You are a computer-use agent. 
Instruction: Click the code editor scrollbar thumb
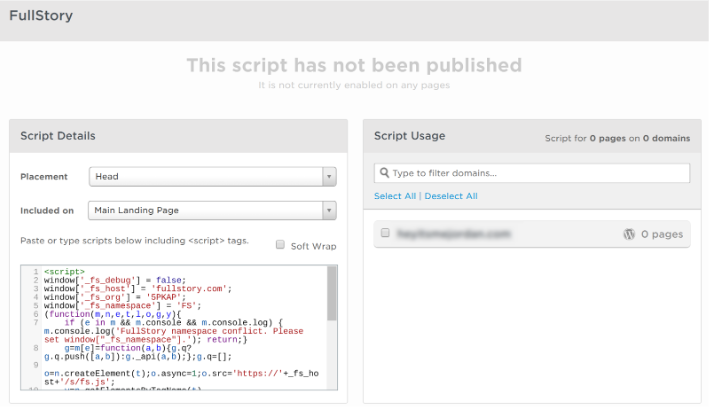pyautogui.click(x=332, y=293)
